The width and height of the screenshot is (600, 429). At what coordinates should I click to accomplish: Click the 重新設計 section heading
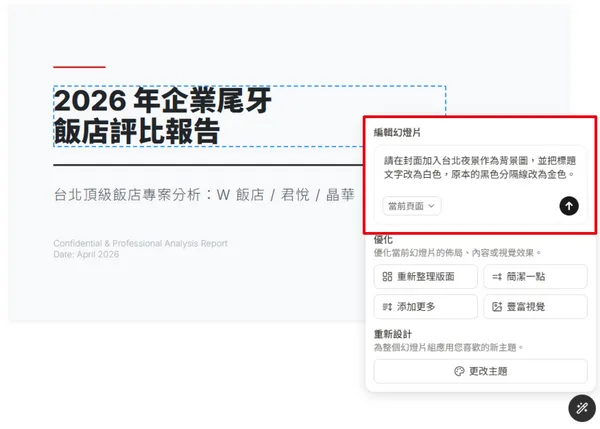click(x=393, y=334)
